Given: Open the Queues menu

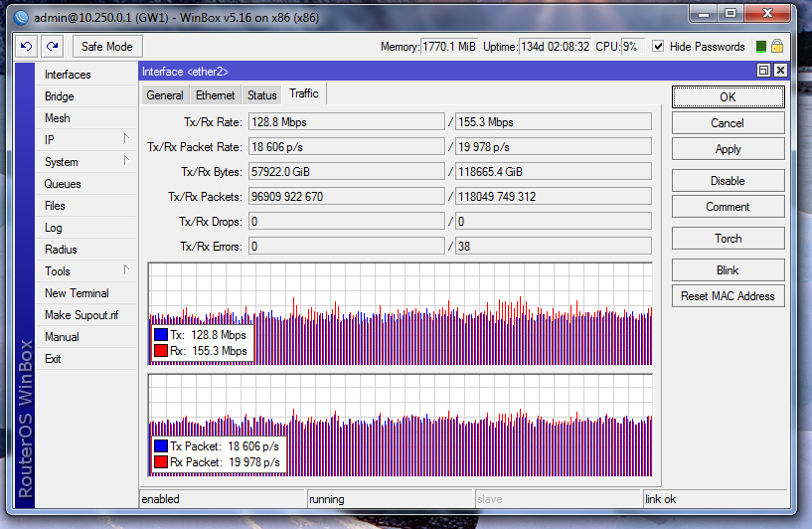Looking at the screenshot, I should click(x=85, y=184).
